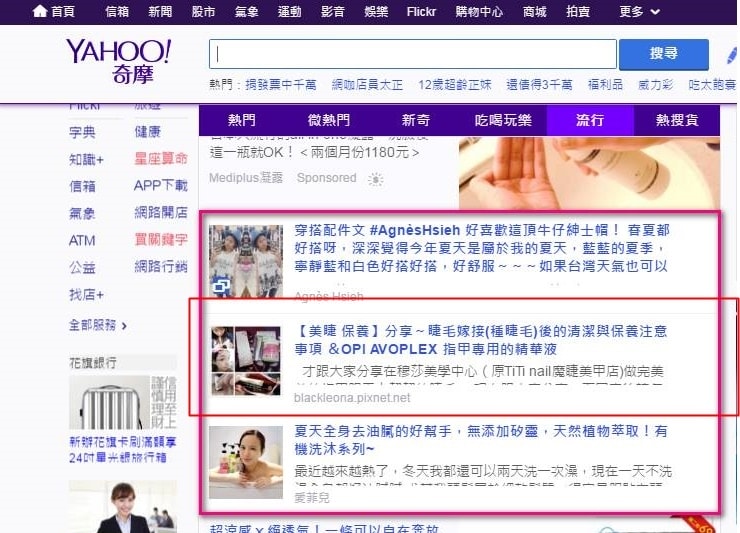Click trending search term 威力彩

point(656,85)
